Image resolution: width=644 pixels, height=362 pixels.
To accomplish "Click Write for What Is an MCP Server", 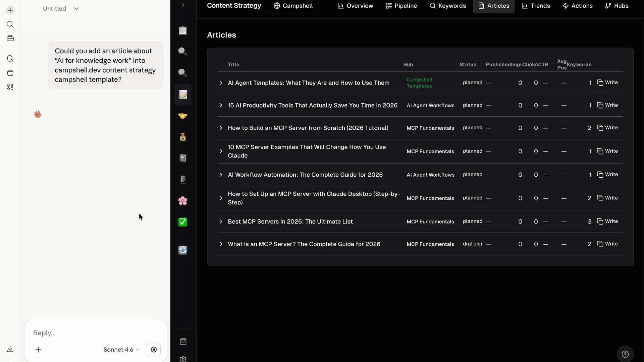I will pos(607,244).
